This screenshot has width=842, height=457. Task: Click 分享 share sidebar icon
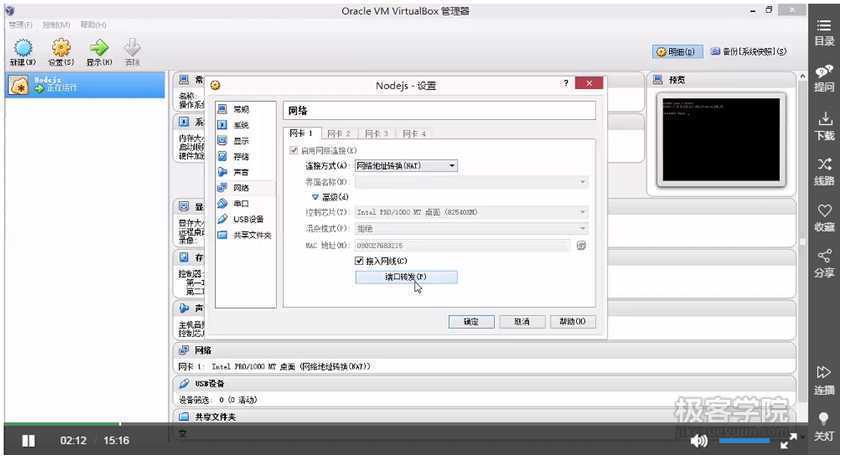click(824, 264)
